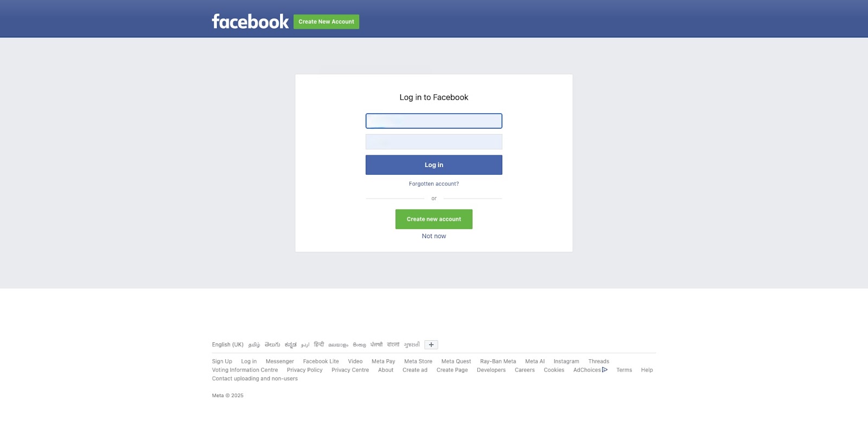This screenshot has width=868, height=433.
Task: Go to Facebook Lite footer link
Action: [321, 361]
